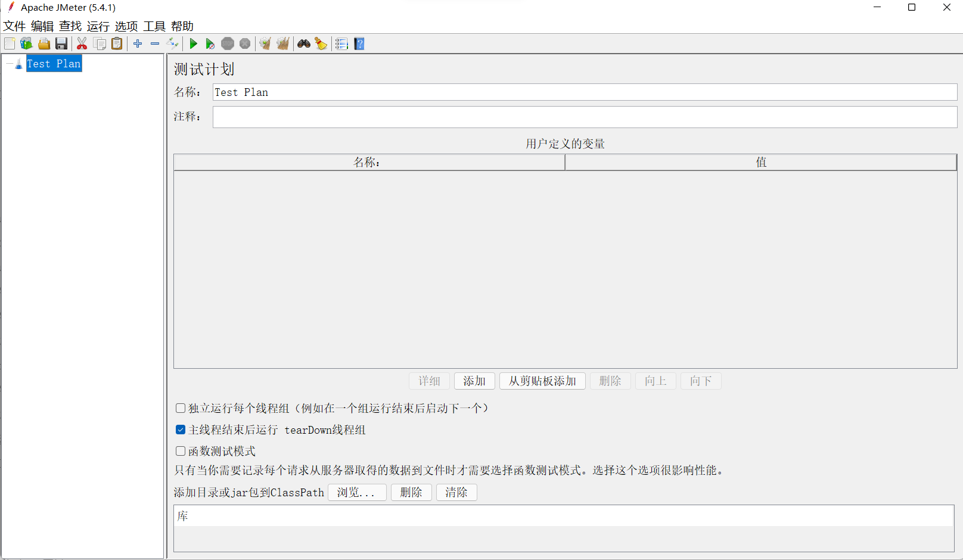Click the 详细 button

(429, 381)
